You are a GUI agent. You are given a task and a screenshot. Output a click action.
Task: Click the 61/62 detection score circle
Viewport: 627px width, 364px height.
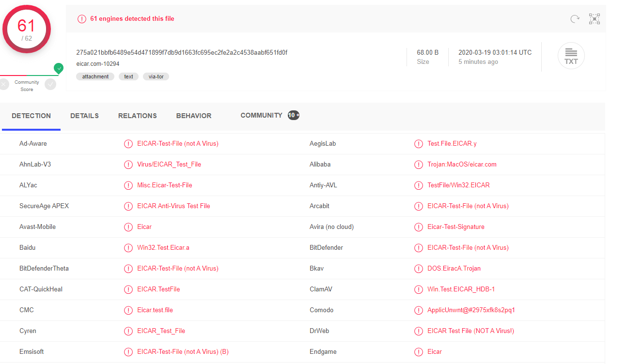(x=27, y=29)
